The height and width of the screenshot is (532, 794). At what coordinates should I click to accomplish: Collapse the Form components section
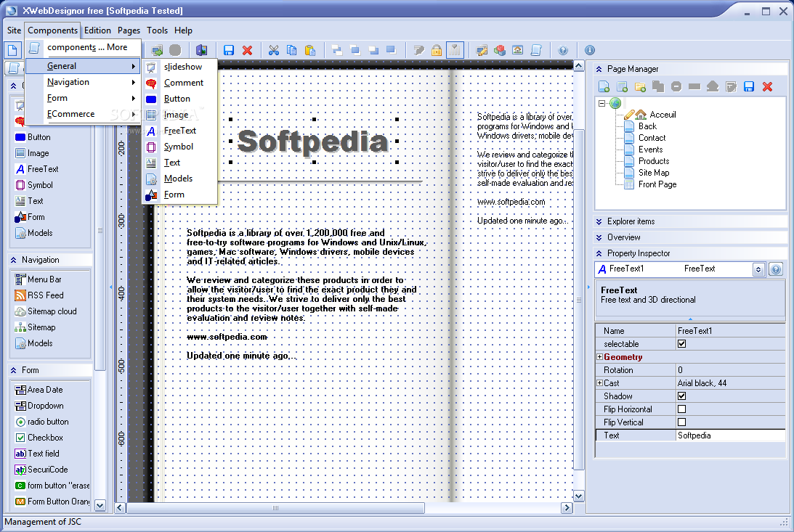coord(13,370)
